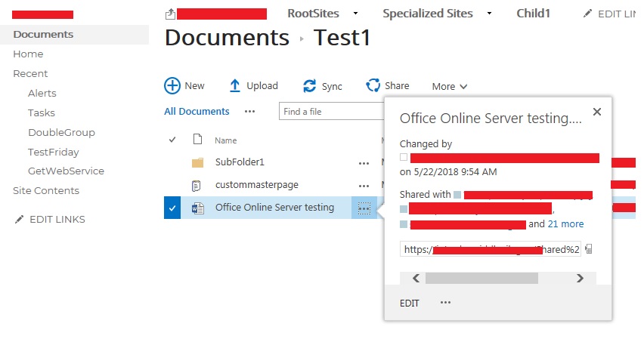Viewport: 644px width, 342px height.
Task: Open Child1 in top navigation
Action: point(534,14)
